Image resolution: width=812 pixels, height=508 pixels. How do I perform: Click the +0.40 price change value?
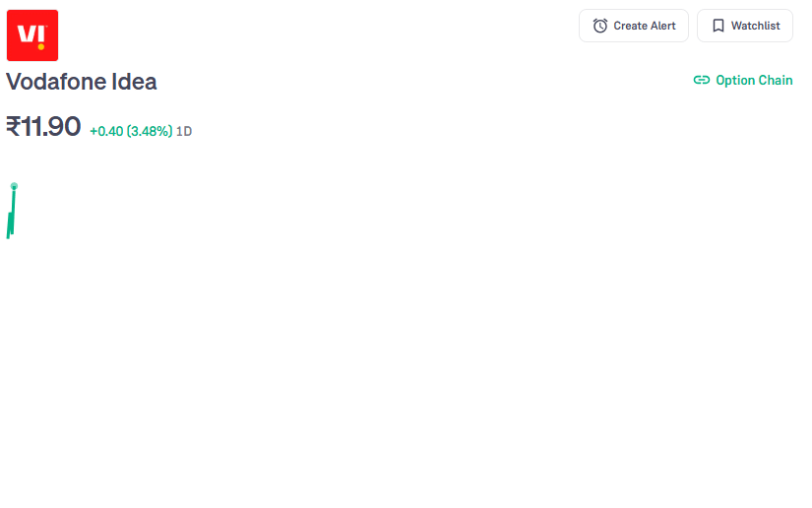pos(106,131)
